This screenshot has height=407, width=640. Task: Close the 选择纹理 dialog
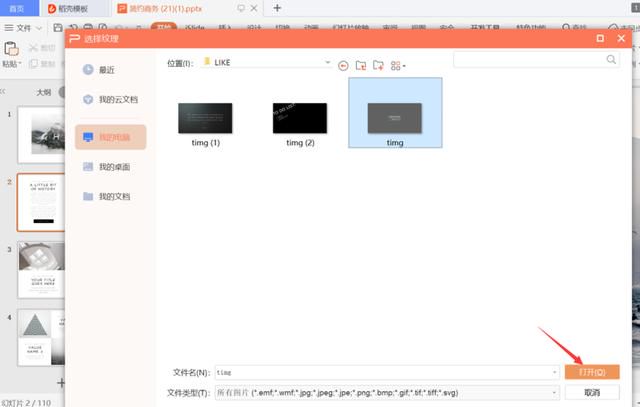(621, 38)
